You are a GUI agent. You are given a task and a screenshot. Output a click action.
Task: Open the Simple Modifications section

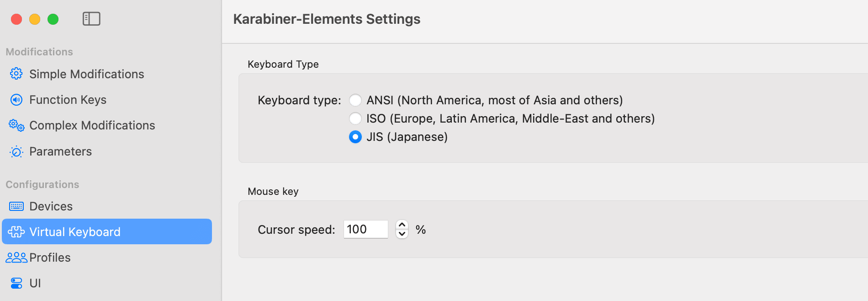pos(86,74)
